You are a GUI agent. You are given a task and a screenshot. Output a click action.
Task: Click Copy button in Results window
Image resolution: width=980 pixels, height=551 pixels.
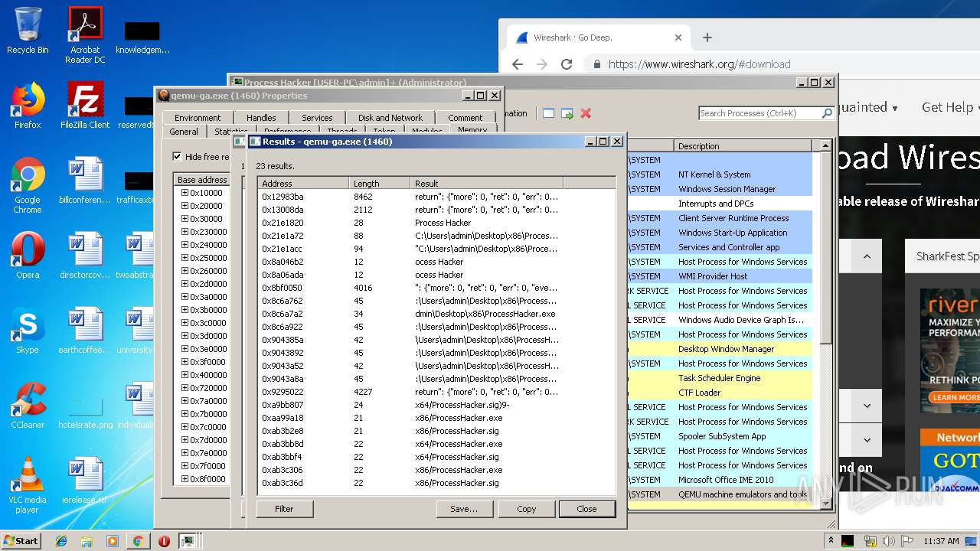pyautogui.click(x=527, y=509)
